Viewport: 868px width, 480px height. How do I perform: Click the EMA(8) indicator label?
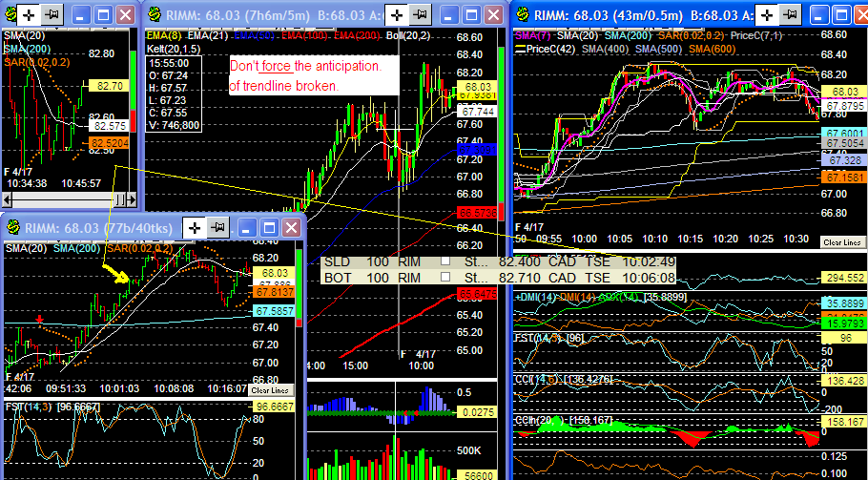point(165,36)
